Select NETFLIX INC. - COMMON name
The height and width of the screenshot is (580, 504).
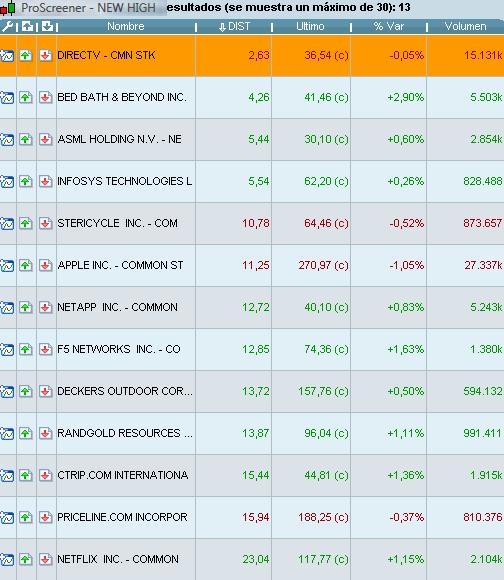click(118, 559)
